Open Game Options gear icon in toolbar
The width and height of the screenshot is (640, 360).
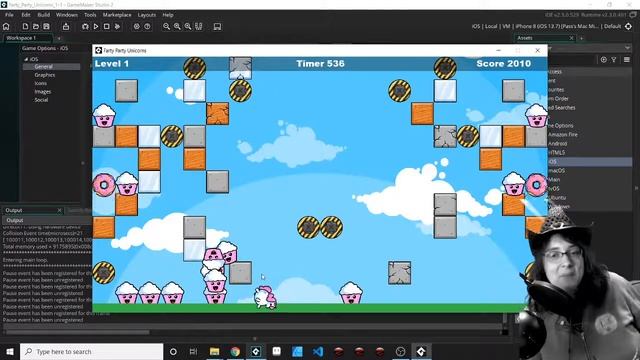(136, 27)
